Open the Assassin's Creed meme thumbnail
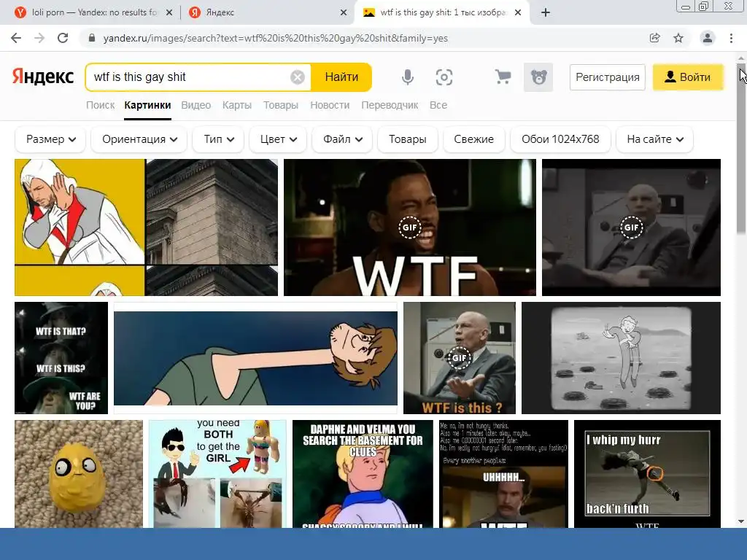 pyautogui.click(x=146, y=227)
